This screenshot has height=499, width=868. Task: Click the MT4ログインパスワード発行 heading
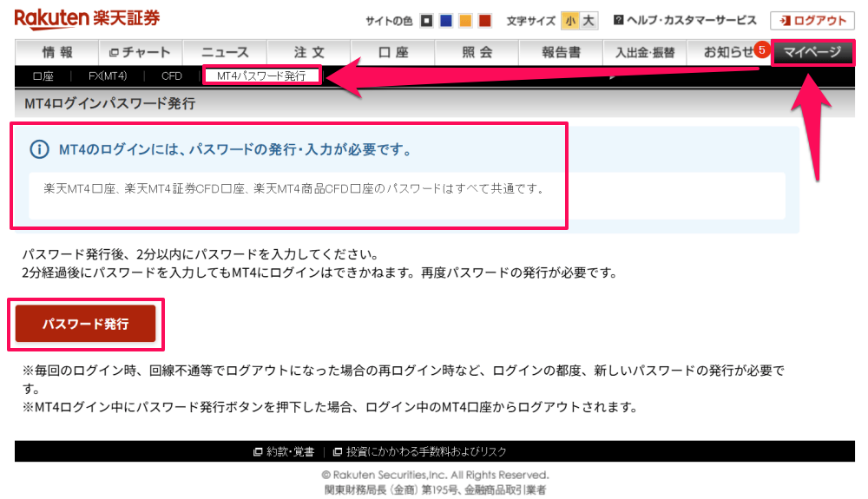tap(110, 103)
